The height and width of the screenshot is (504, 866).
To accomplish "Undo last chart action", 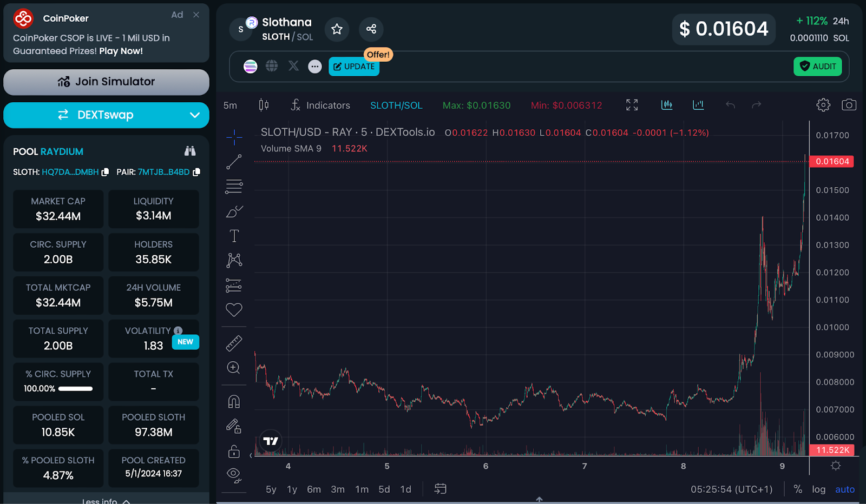I will (730, 105).
